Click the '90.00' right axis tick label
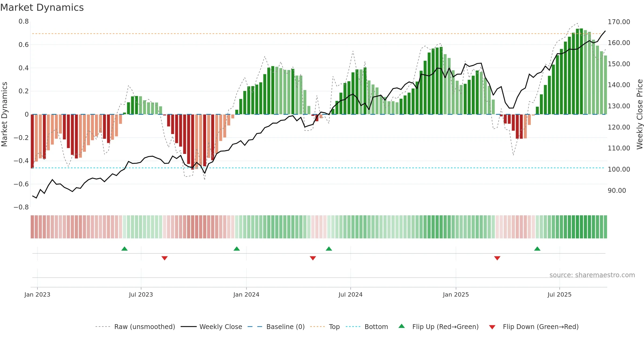Image resolution: width=644 pixels, height=362 pixels. click(617, 190)
